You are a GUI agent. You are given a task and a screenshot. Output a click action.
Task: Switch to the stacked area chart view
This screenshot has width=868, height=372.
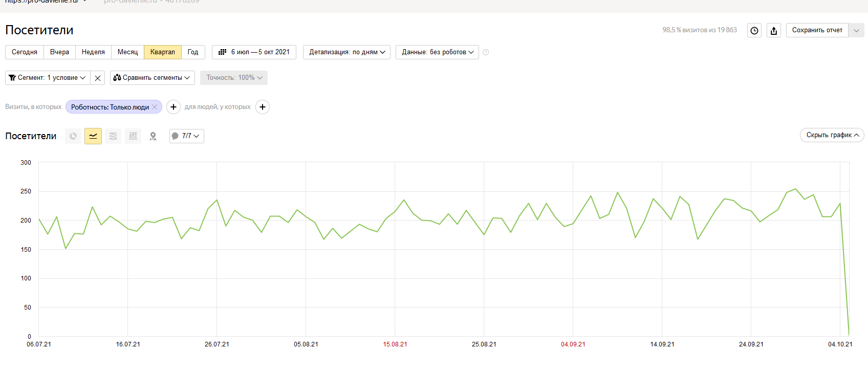coord(113,136)
